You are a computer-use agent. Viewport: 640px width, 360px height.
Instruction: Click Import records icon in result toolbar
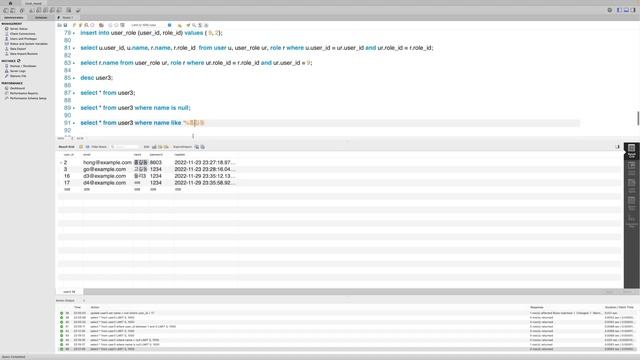click(202, 147)
